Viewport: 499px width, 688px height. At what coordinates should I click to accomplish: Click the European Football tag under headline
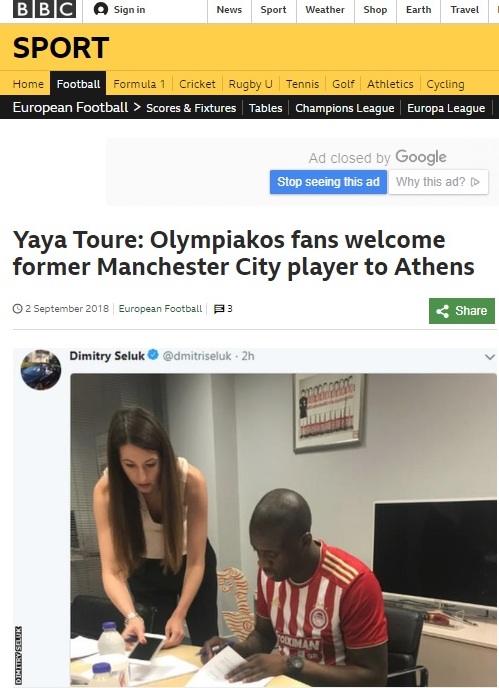160,308
